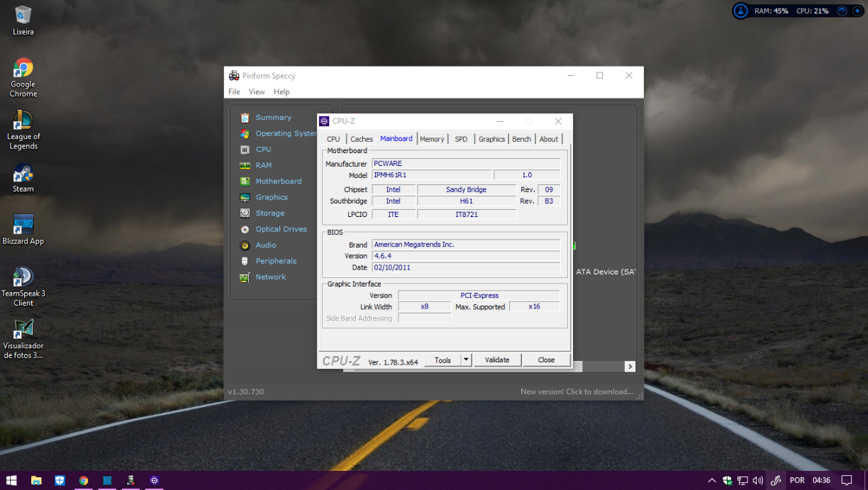
Task: Select the Google Chrome desktop icon
Action: pos(23,78)
